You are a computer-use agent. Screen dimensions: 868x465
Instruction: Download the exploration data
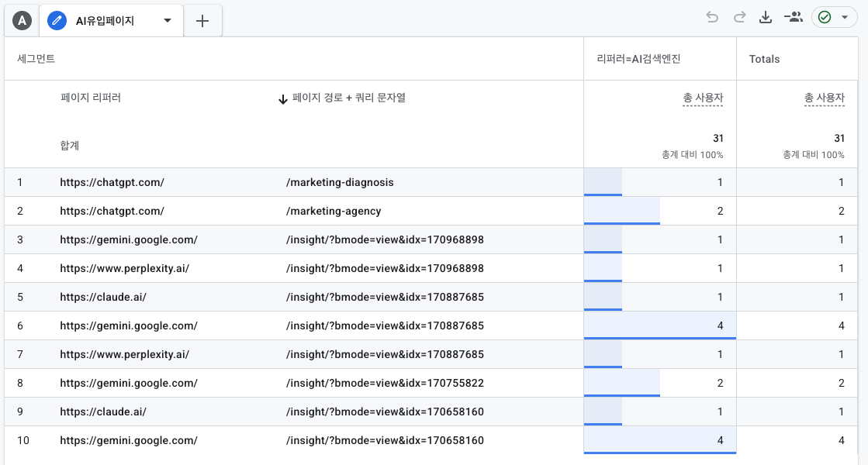(x=766, y=18)
